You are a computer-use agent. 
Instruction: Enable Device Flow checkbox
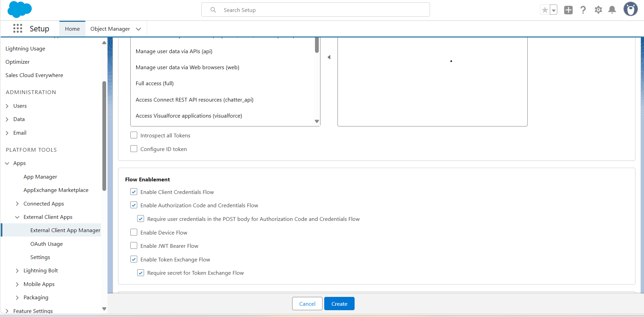coord(134,232)
